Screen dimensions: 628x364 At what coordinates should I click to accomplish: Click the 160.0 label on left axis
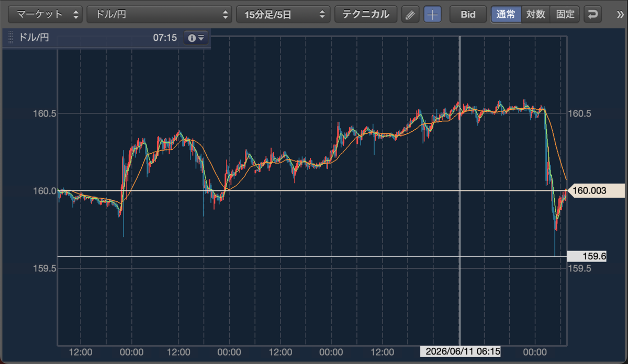[44, 191]
